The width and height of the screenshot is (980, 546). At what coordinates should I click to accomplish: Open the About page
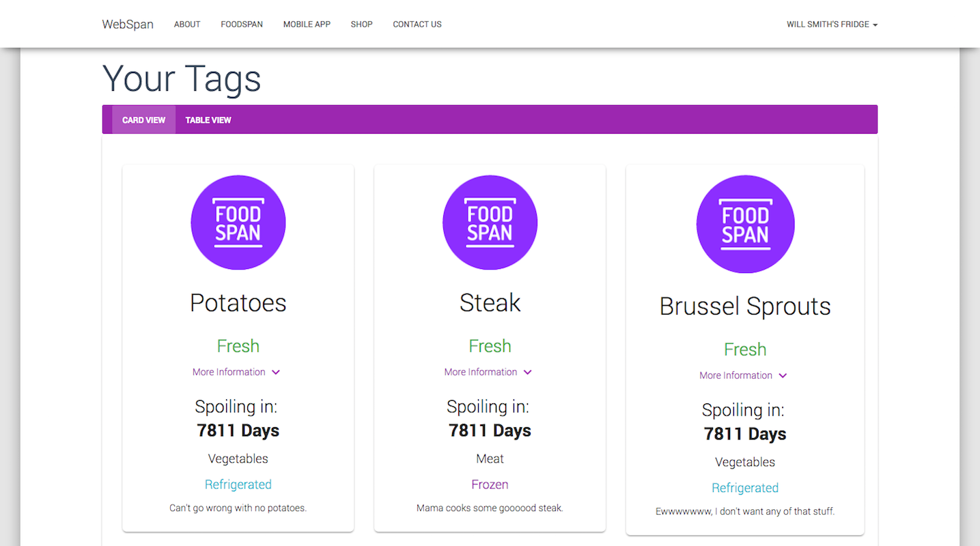(186, 24)
